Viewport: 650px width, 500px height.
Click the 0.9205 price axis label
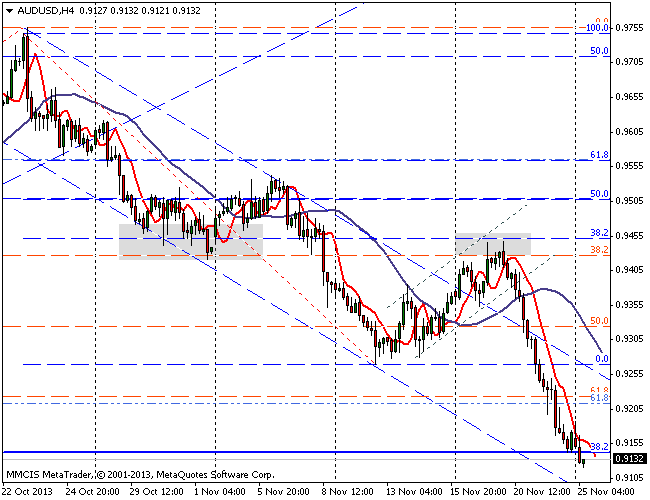(x=630, y=409)
